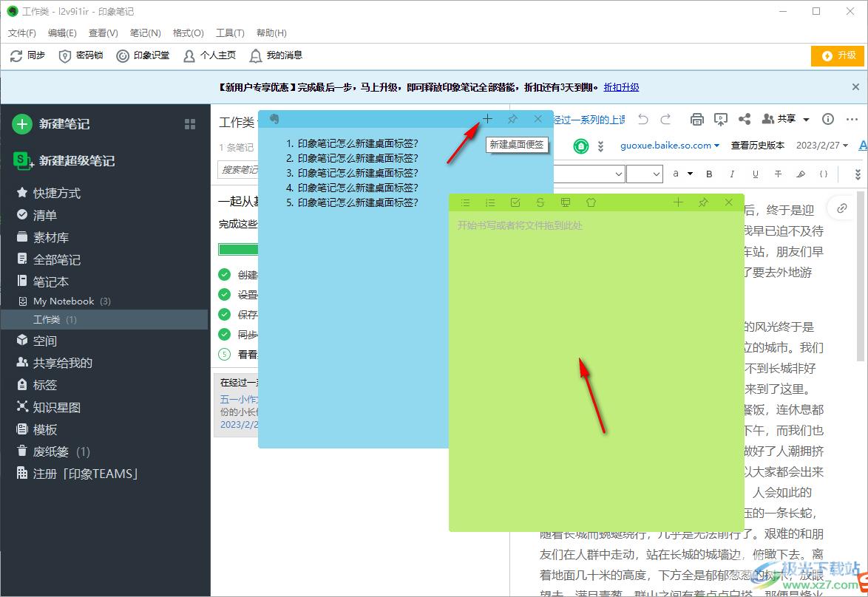Open the 2023/2/27 date dropdown
The height and width of the screenshot is (597, 868).
tap(822, 146)
